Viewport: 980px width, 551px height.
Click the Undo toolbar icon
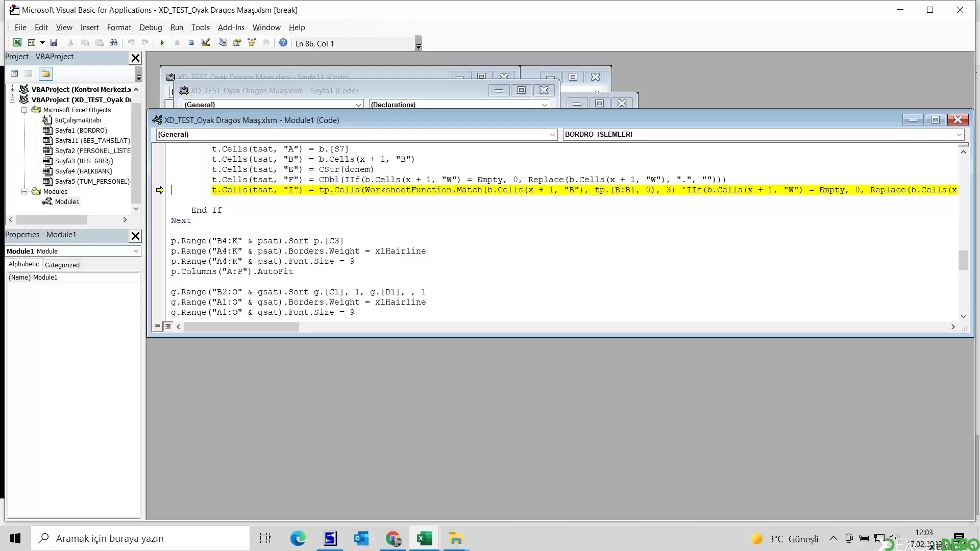tap(131, 43)
